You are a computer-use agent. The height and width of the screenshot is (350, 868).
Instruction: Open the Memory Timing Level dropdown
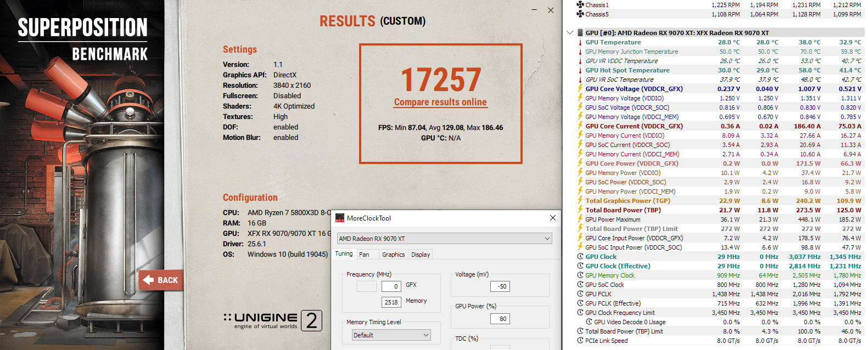(x=391, y=335)
